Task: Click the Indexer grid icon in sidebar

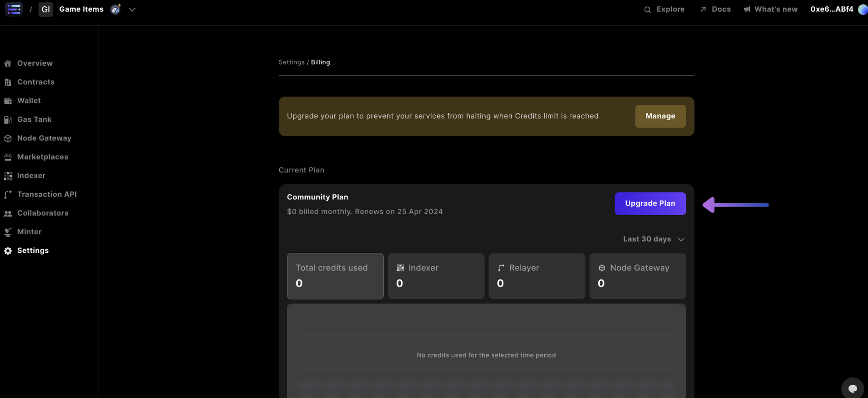Action: pos(8,176)
